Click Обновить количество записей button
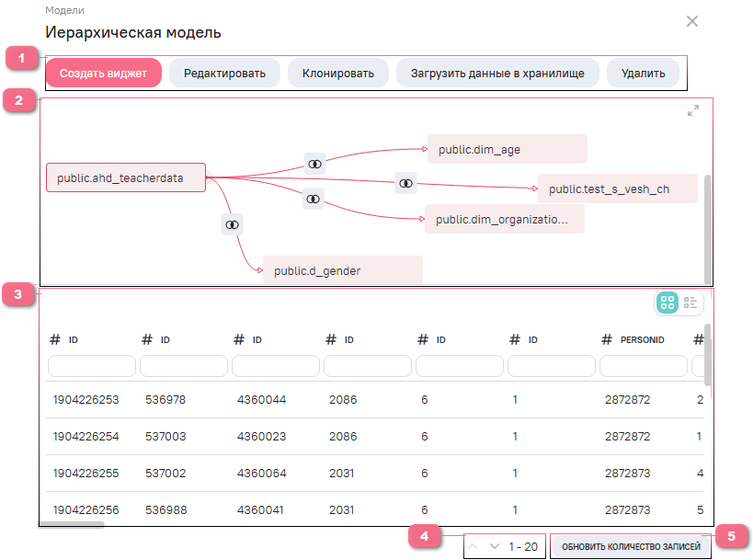 pos(630,546)
